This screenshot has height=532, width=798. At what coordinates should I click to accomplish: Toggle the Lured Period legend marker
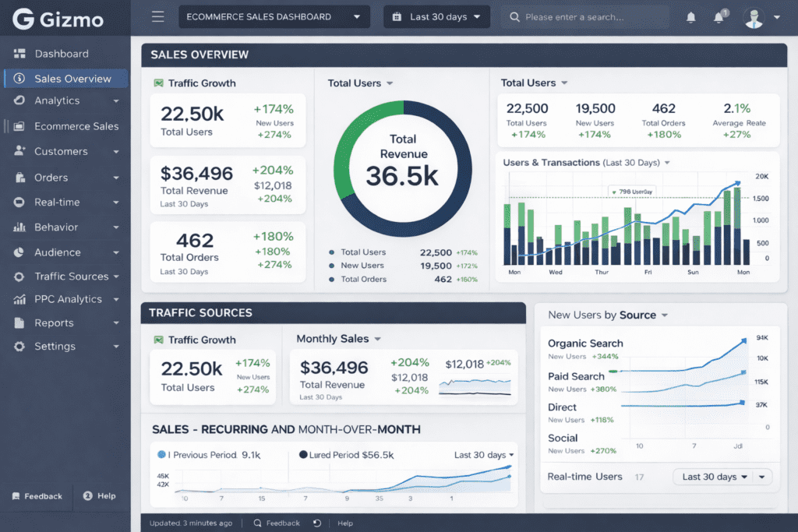tap(303, 454)
